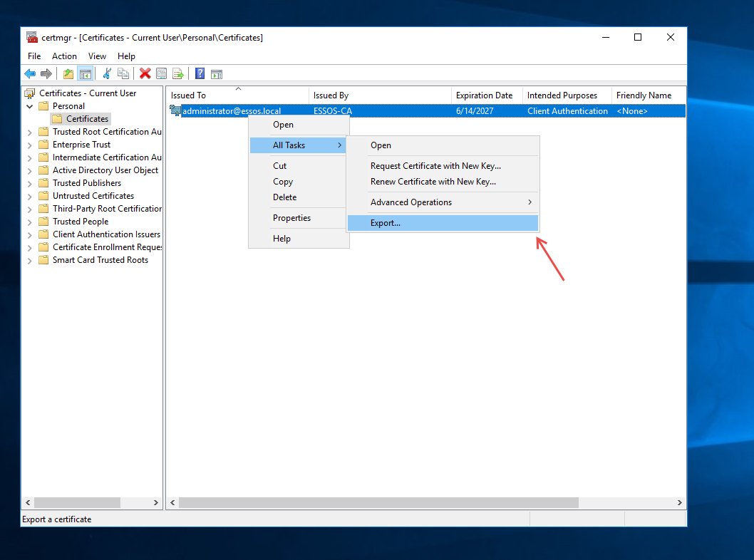
Task: Choose Export... in the All Tasks submenu
Action: pos(443,223)
